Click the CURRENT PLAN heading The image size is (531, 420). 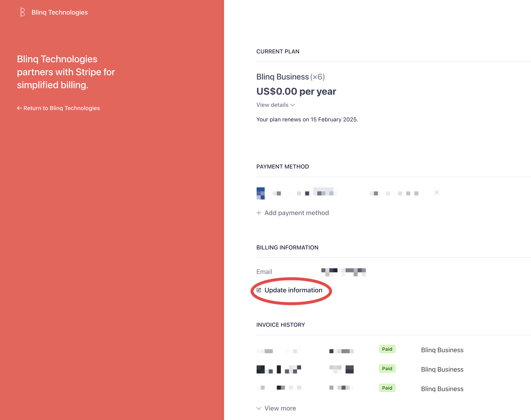click(x=278, y=52)
